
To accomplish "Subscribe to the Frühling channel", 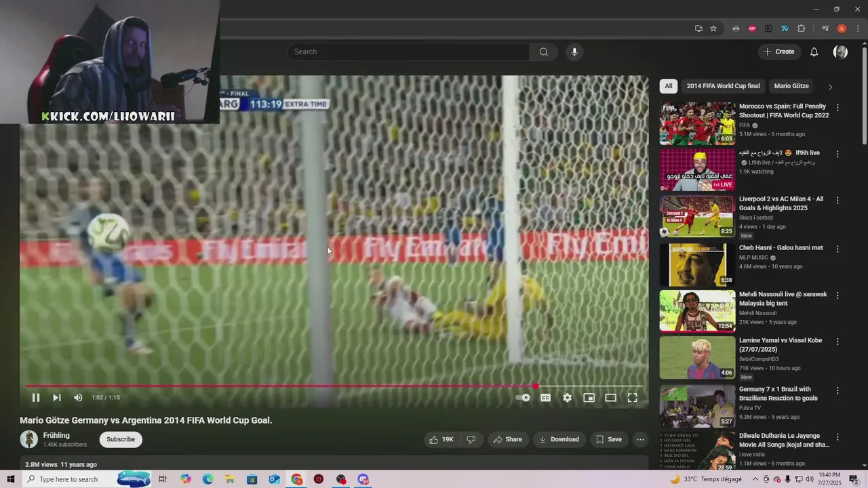I will [x=121, y=439].
